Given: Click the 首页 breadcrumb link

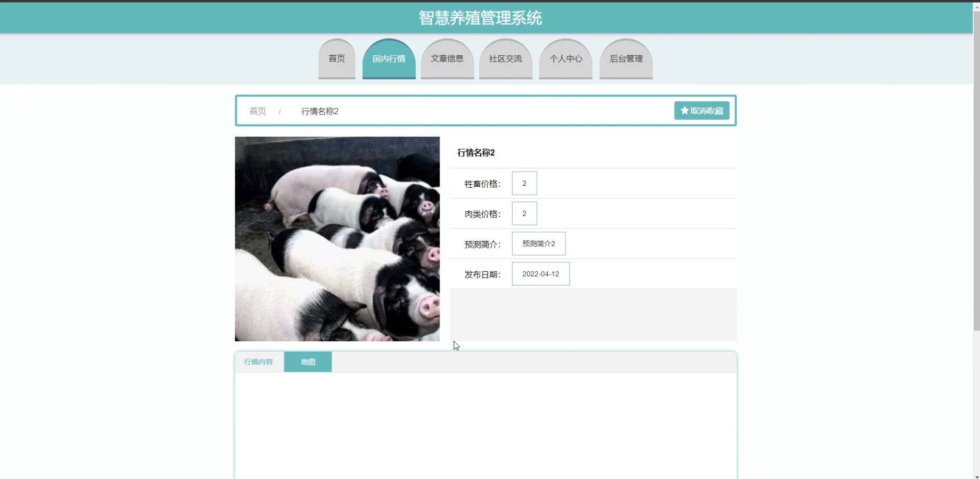Looking at the screenshot, I should click(257, 111).
